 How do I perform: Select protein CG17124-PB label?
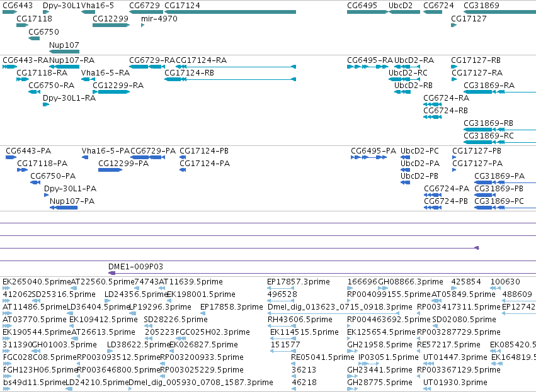204,151
